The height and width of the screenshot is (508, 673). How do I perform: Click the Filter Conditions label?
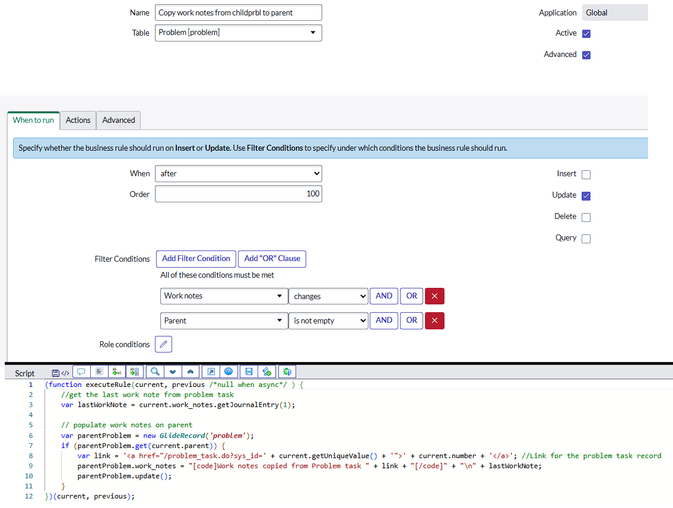(x=122, y=259)
